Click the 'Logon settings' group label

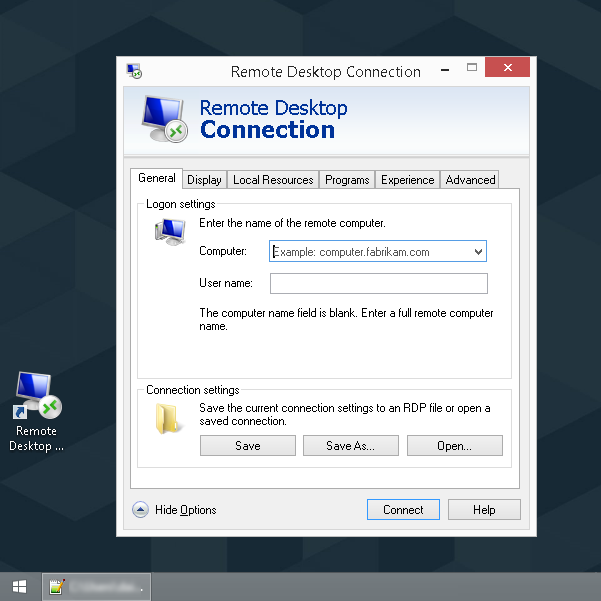coord(181,204)
